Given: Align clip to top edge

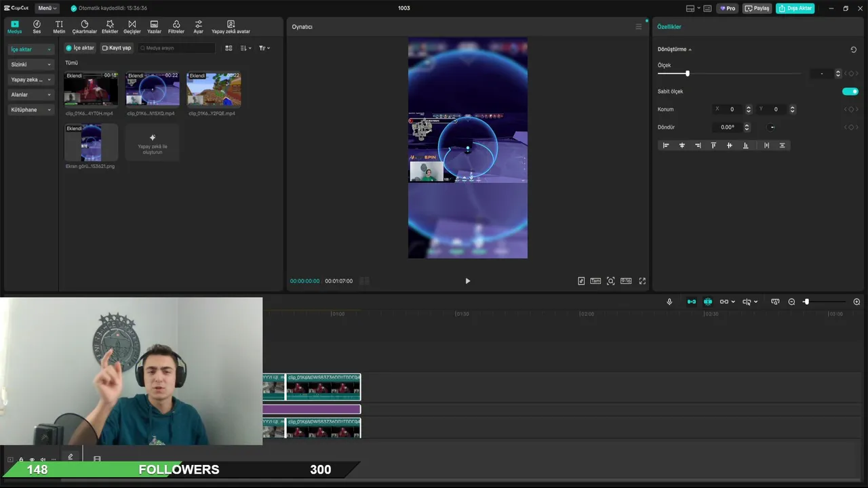Looking at the screenshot, I should click(x=713, y=145).
